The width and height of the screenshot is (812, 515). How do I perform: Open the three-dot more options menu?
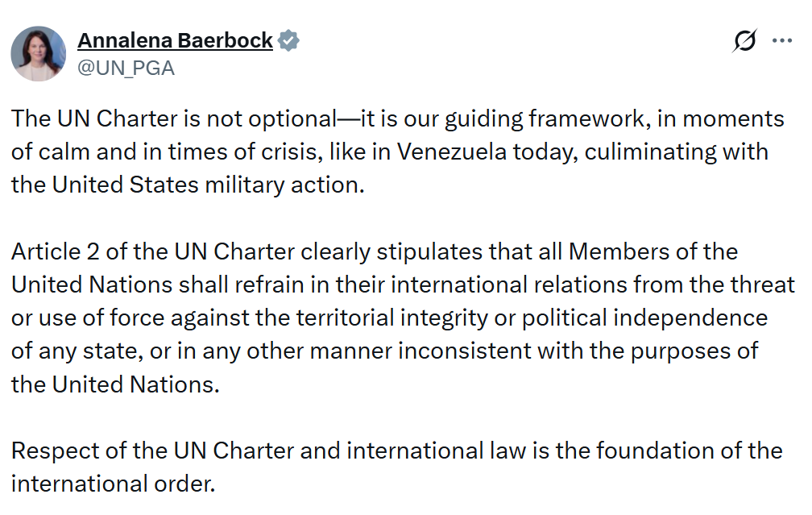click(x=782, y=41)
